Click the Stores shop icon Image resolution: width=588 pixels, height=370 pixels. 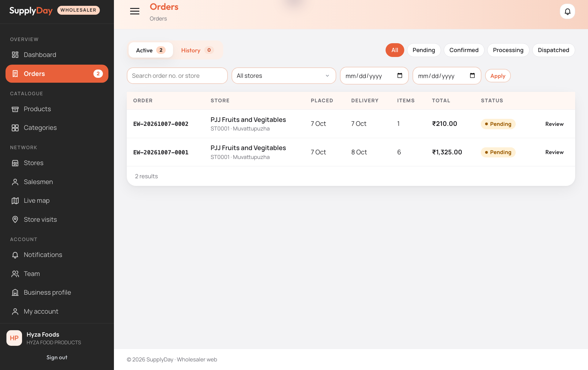15,163
